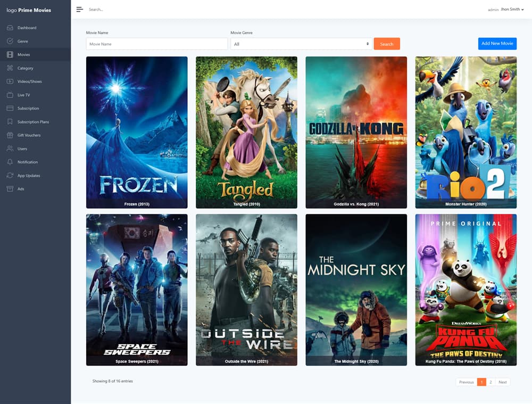Open Dashboard from the sidebar
Screen dimensions: 532x404
35,28
